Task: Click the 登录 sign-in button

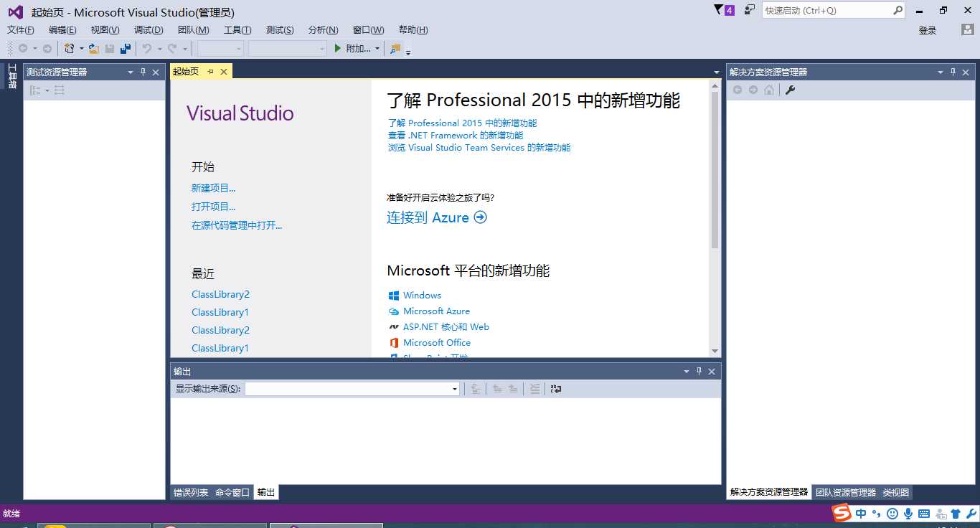Action: coord(928,30)
